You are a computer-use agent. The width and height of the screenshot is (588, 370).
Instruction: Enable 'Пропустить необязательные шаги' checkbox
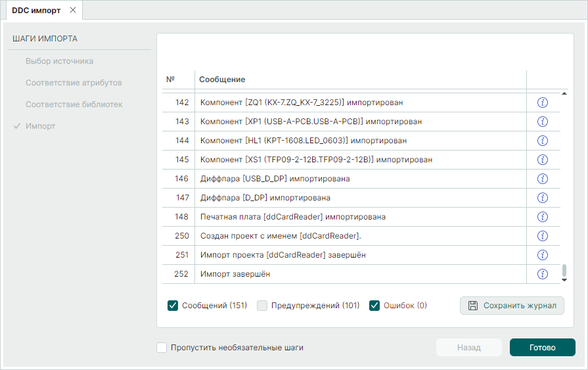[162, 348]
